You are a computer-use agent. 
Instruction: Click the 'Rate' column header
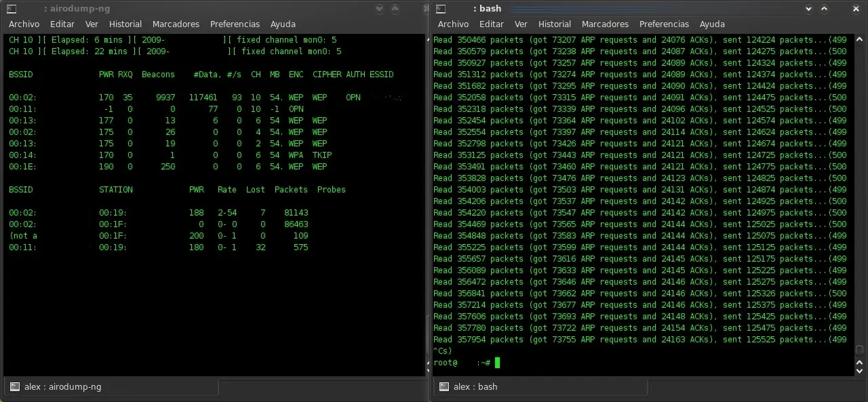227,190
